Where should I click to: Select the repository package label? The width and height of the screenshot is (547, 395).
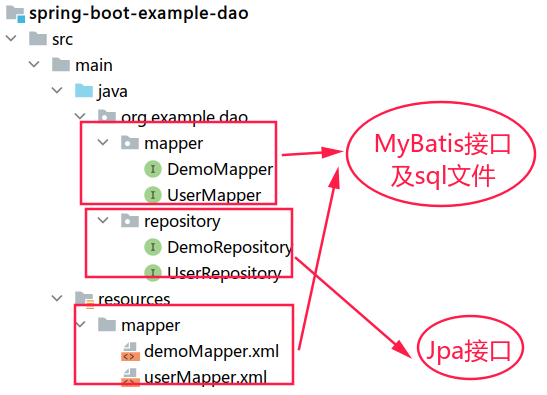[x=182, y=222]
